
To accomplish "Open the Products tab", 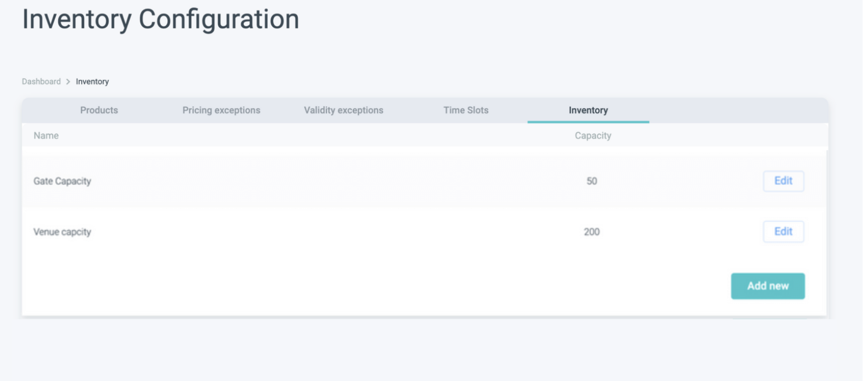I will pos(99,110).
